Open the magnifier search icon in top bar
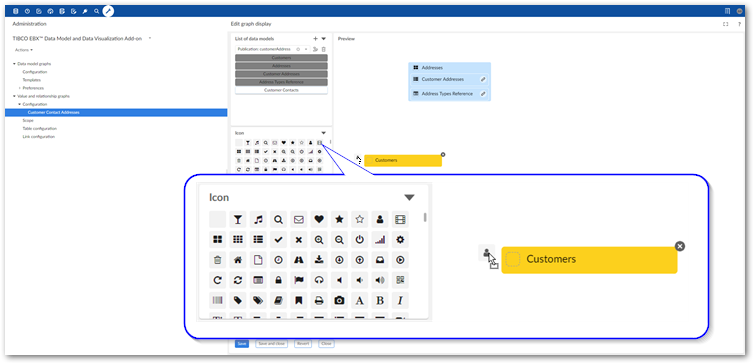754x364 pixels. click(97, 11)
